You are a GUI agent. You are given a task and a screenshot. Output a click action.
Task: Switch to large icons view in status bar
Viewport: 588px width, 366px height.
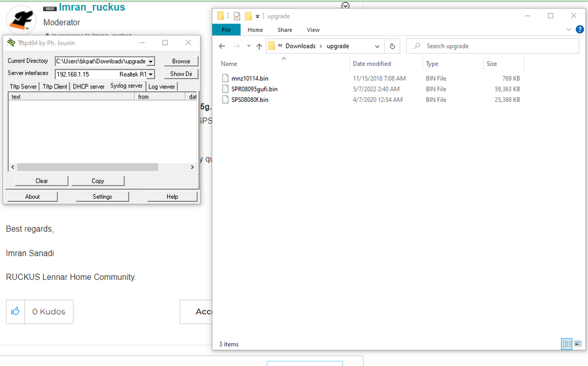(x=577, y=344)
